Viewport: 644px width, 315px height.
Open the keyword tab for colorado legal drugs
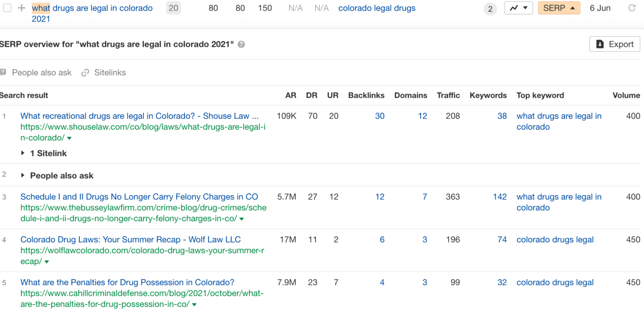coord(377,8)
